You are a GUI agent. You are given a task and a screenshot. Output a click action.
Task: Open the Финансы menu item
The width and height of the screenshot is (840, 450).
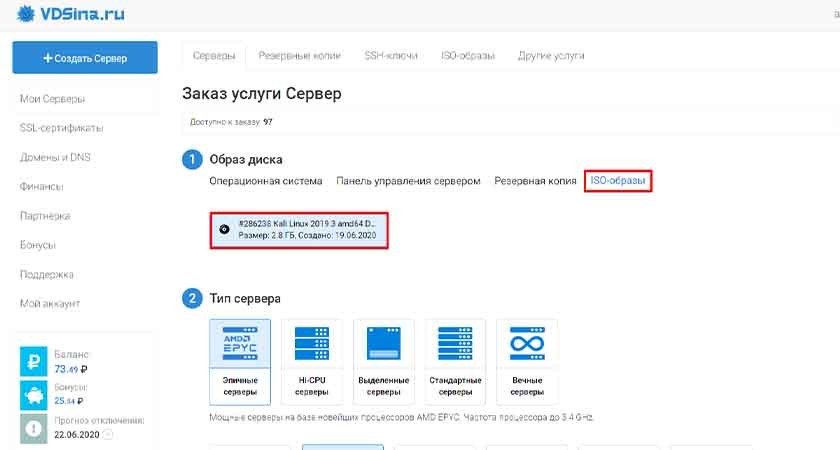[x=41, y=186]
